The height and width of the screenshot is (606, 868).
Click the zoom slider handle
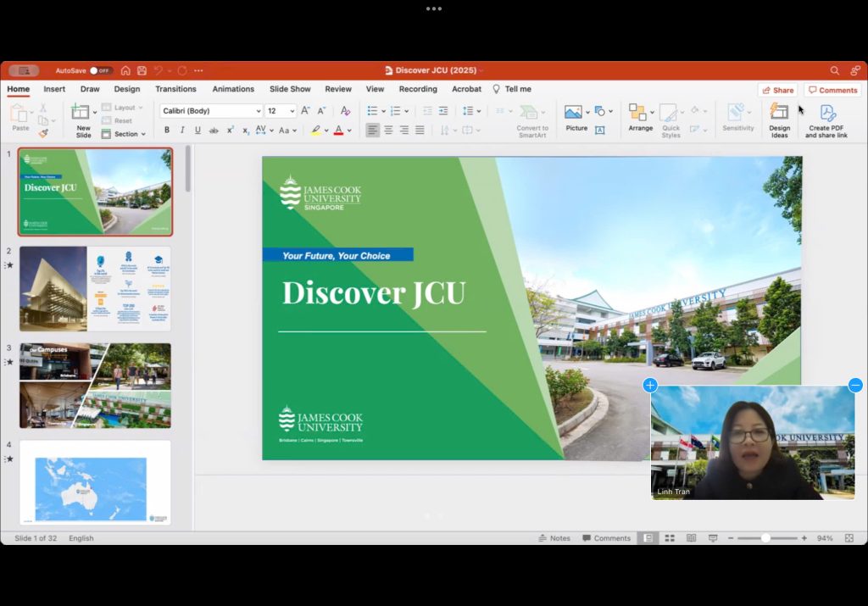[765, 538]
